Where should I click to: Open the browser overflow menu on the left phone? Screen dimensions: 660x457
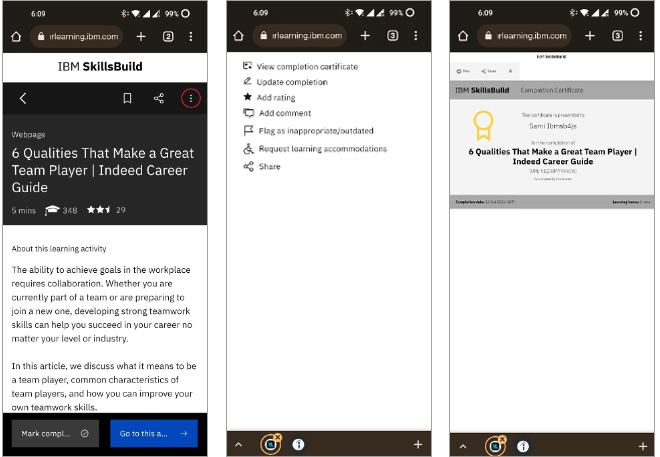(191, 37)
